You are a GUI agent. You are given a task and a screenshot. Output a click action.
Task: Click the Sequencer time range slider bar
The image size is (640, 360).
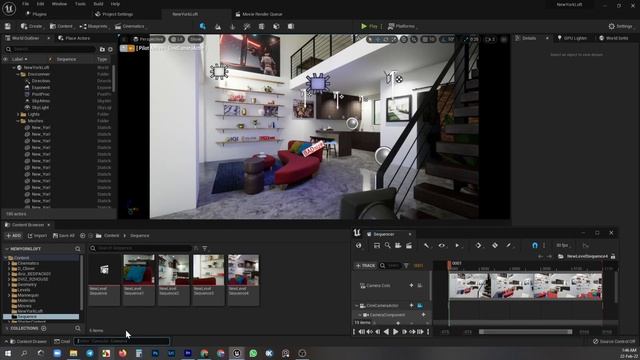coord(525,332)
